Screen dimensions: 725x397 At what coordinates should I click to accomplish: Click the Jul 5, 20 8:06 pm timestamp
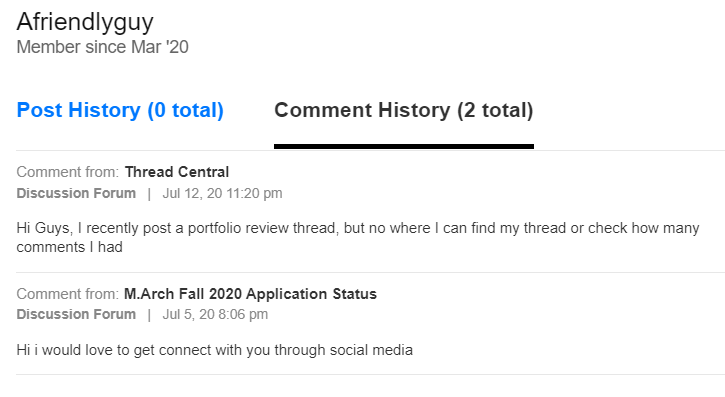pos(215,314)
